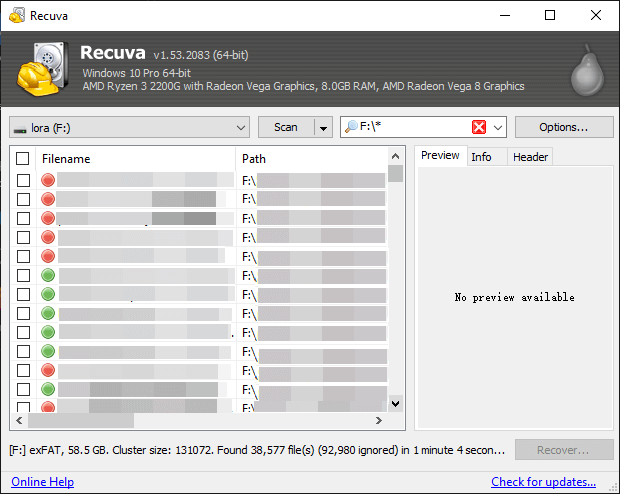The image size is (620, 494).
Task: Click the file list vertical scrollbar thumb
Action: click(395, 174)
